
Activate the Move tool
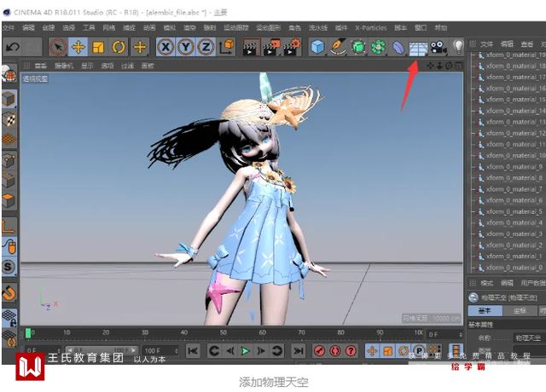78,47
